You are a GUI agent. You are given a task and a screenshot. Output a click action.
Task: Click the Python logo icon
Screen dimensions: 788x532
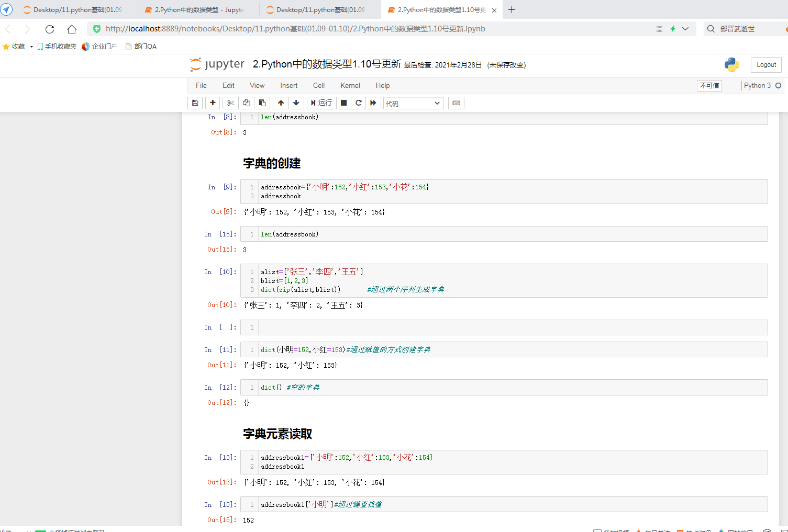(x=731, y=65)
